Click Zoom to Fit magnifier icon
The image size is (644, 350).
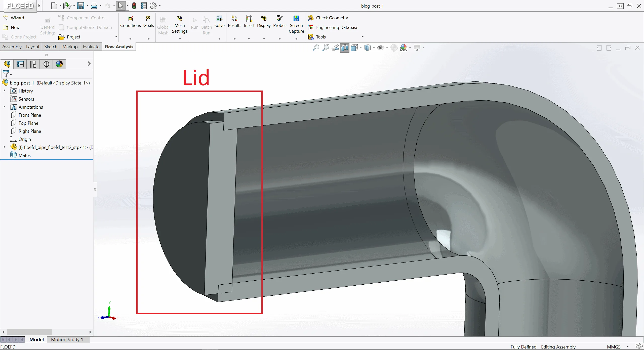[316, 48]
